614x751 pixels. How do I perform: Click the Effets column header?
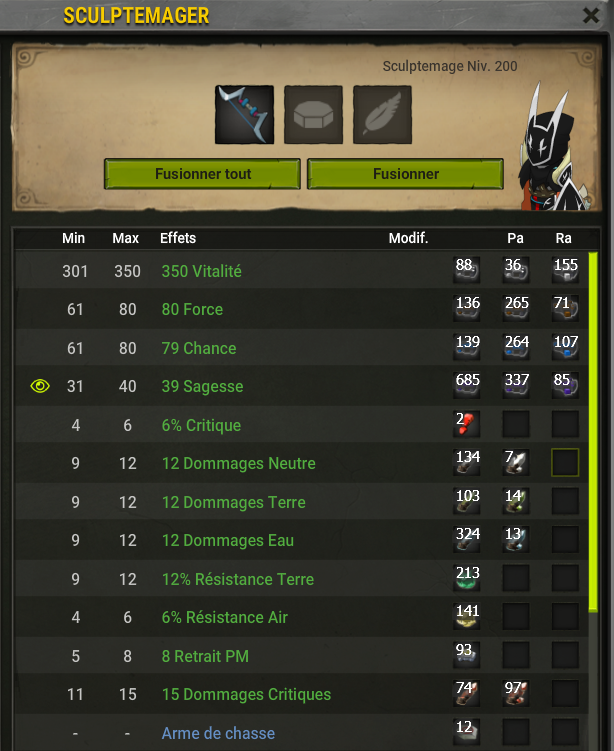178,238
